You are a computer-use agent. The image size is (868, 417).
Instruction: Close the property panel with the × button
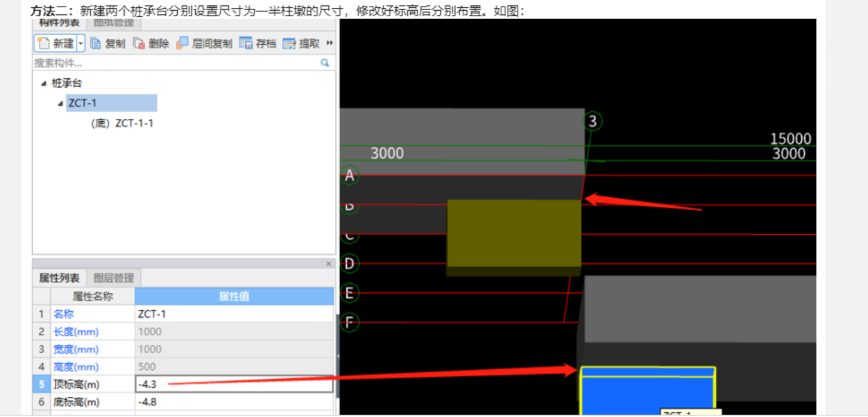pyautogui.click(x=328, y=263)
